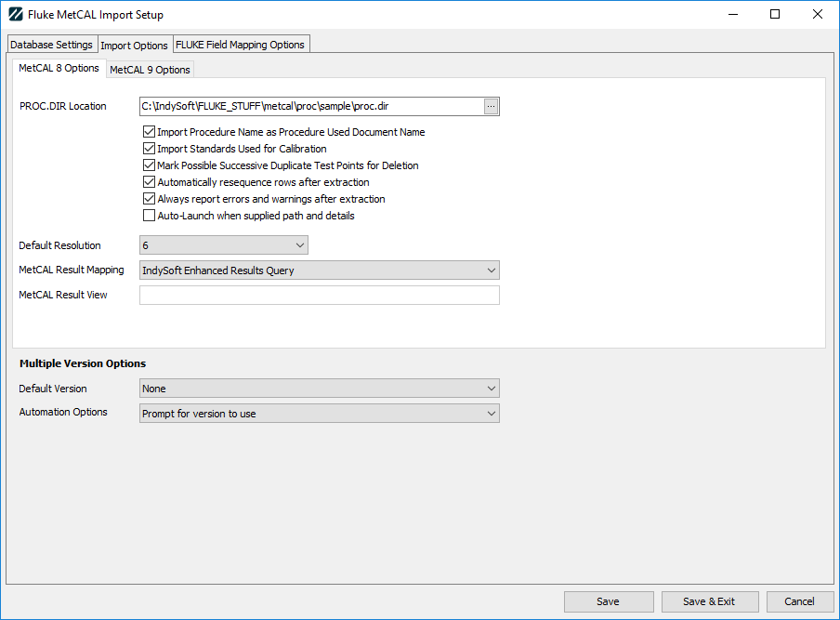Toggle Always report errors and warnings option
The width and height of the screenshot is (840, 620).
[149, 199]
